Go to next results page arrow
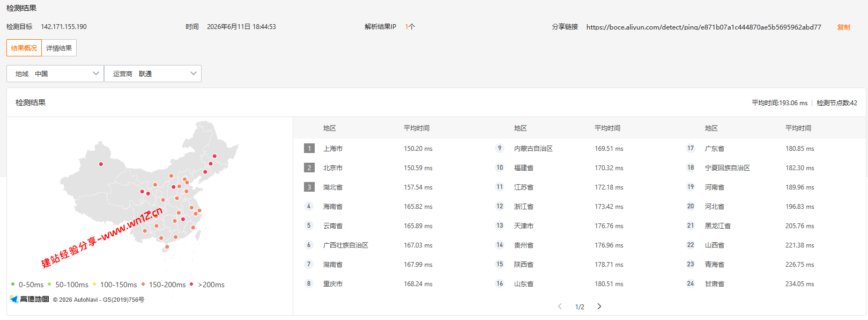Viewport: 868px width, 320px height. pos(599,306)
